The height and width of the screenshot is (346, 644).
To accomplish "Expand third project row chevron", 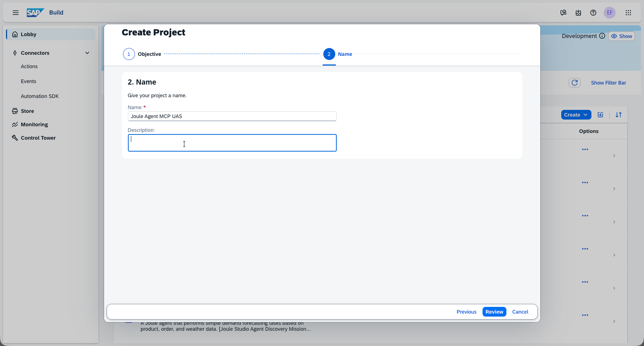I will [x=614, y=222].
